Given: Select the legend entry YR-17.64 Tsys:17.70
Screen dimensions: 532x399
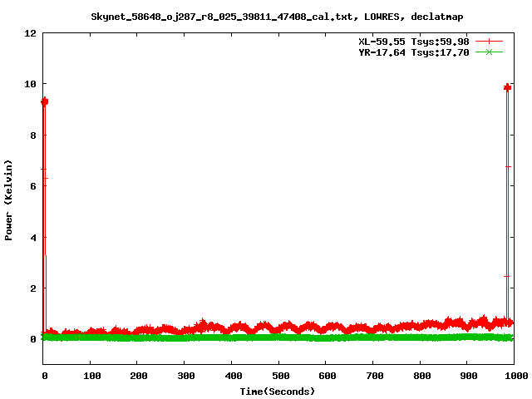Looking at the screenshot, I should [x=414, y=52].
